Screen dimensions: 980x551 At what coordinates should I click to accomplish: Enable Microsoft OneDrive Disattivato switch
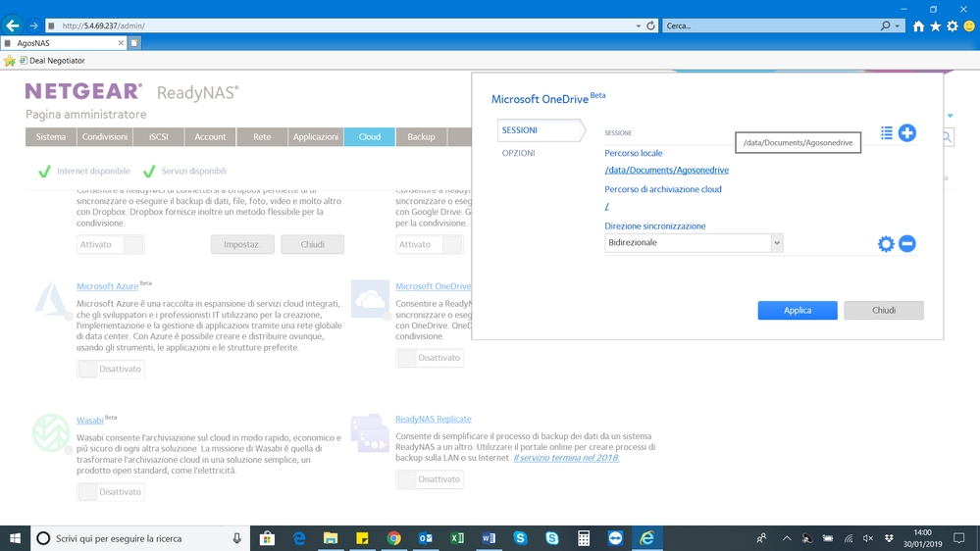(x=430, y=358)
